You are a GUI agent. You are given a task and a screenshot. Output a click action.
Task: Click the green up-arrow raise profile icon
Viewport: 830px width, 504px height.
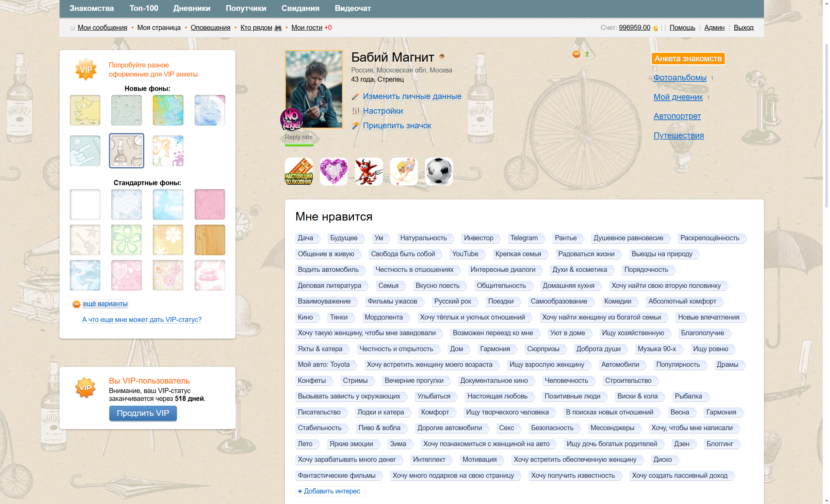click(587, 54)
